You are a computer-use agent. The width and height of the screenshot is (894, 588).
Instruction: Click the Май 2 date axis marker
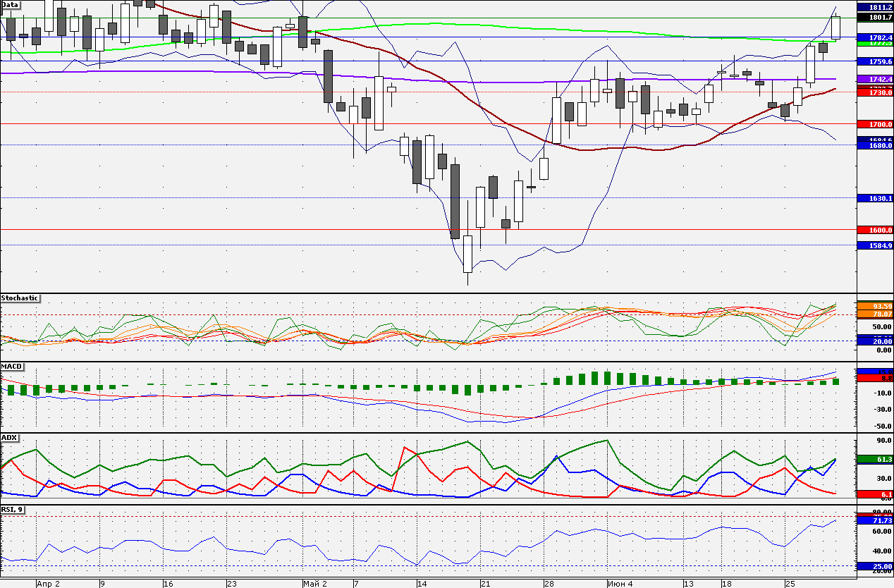[315, 584]
